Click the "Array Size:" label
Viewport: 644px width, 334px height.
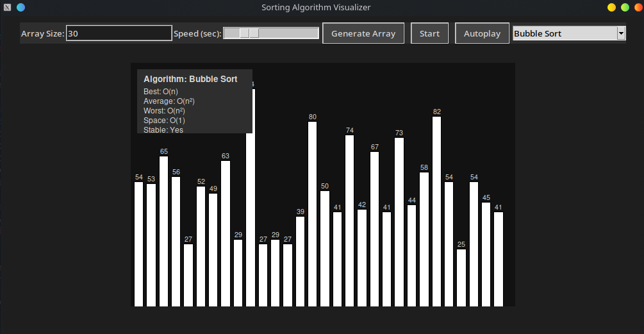point(43,34)
